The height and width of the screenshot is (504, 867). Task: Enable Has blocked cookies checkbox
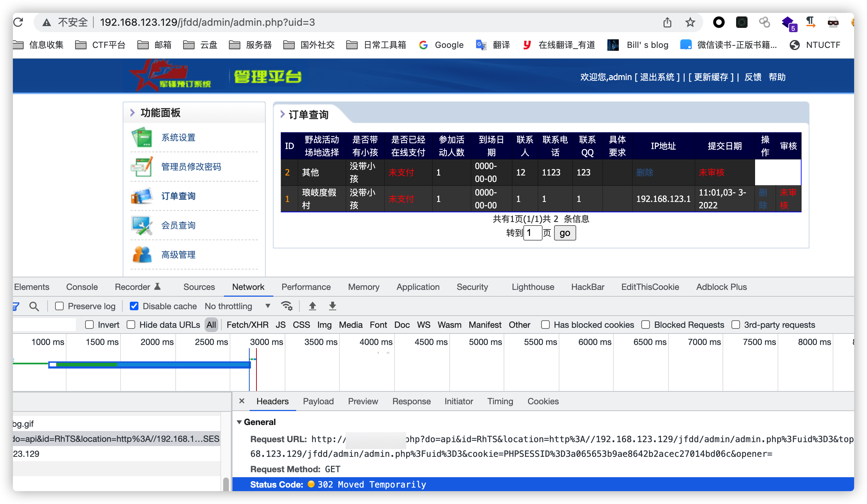[x=545, y=325]
